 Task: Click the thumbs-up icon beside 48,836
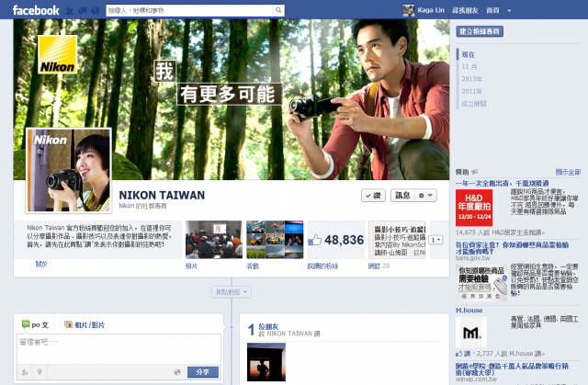(315, 240)
